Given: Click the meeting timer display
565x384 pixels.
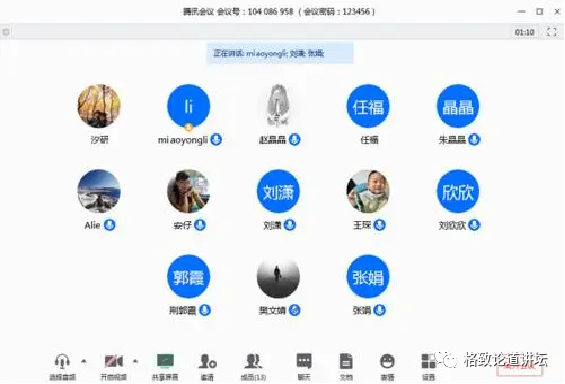Looking at the screenshot, I should pos(524,32).
